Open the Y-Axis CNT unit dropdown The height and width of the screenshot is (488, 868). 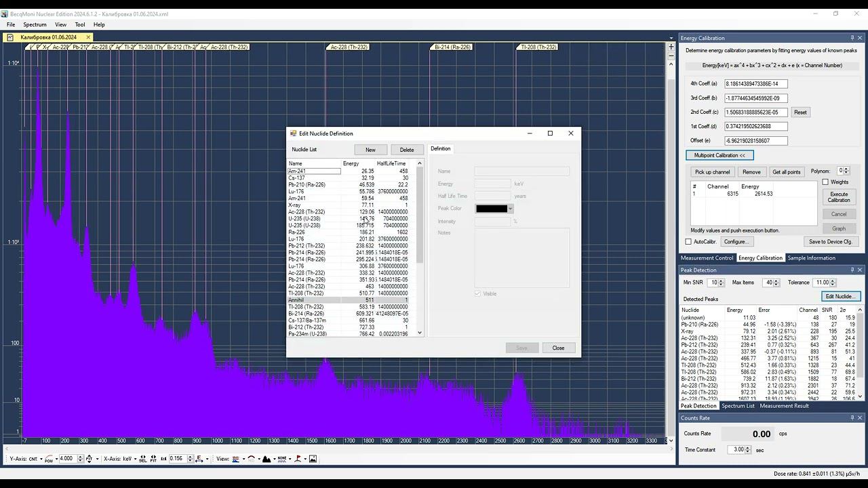pyautogui.click(x=41, y=459)
